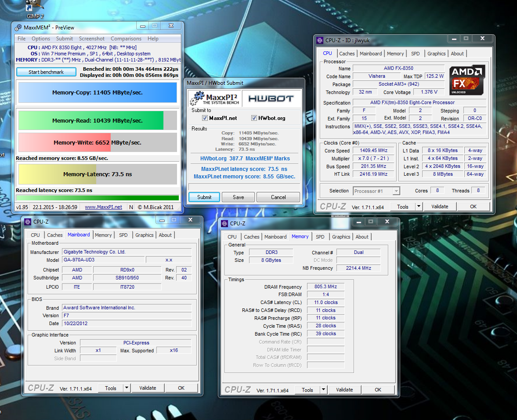
Task: Open the GIMP 2 desktop shortcut
Action: point(35,9)
